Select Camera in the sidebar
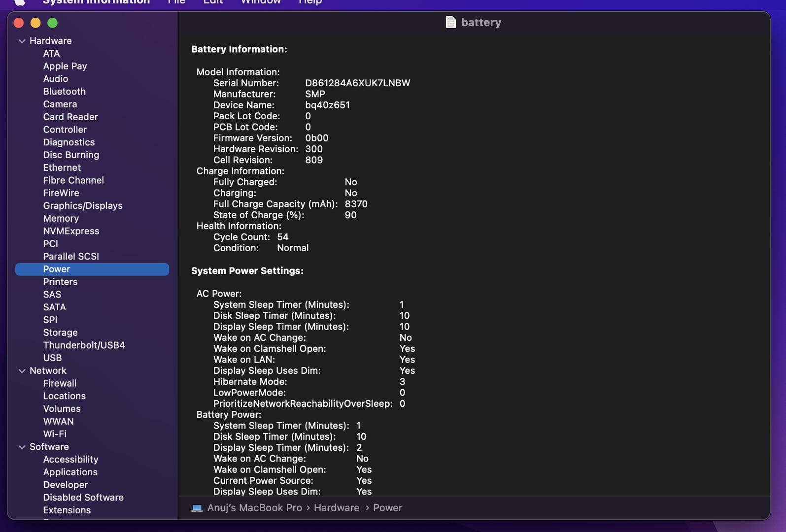Image resolution: width=786 pixels, height=532 pixels. pyautogui.click(x=60, y=104)
